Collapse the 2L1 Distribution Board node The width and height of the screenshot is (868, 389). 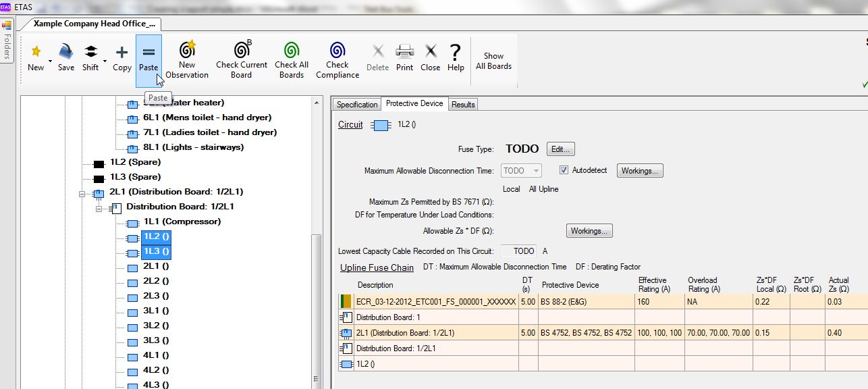(x=82, y=193)
